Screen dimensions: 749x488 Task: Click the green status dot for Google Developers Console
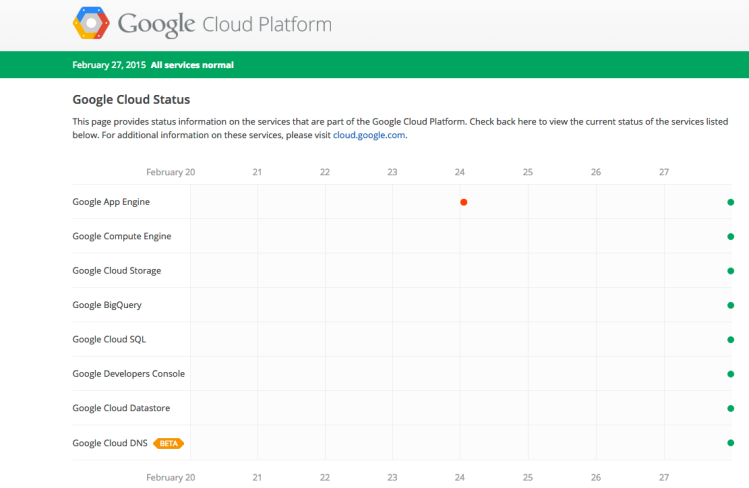(730, 374)
